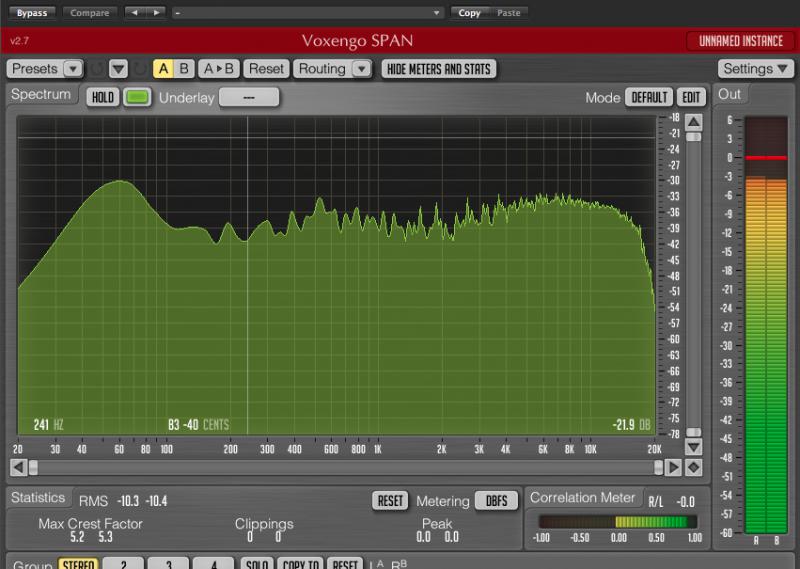
Task: Click the '-21.9 DB' level readout
Action: pyautogui.click(x=632, y=425)
